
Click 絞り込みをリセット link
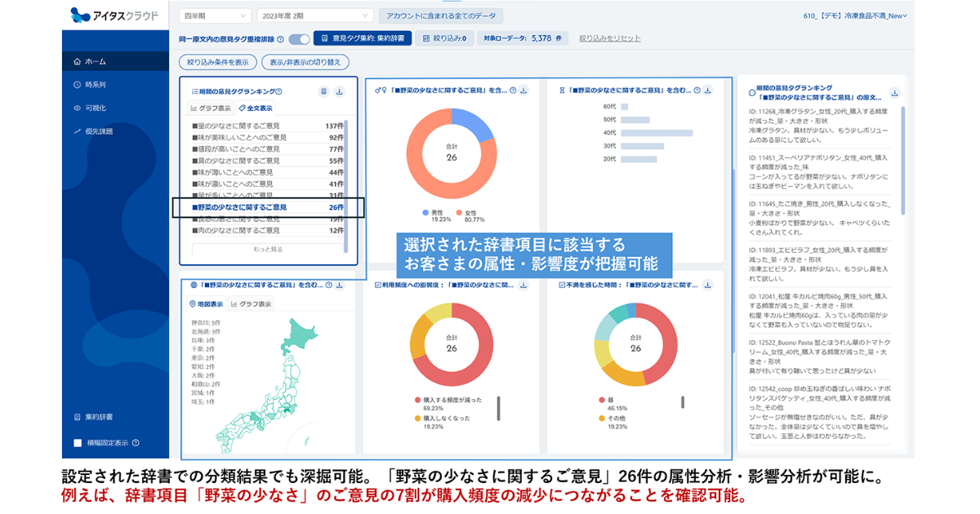tap(610, 38)
